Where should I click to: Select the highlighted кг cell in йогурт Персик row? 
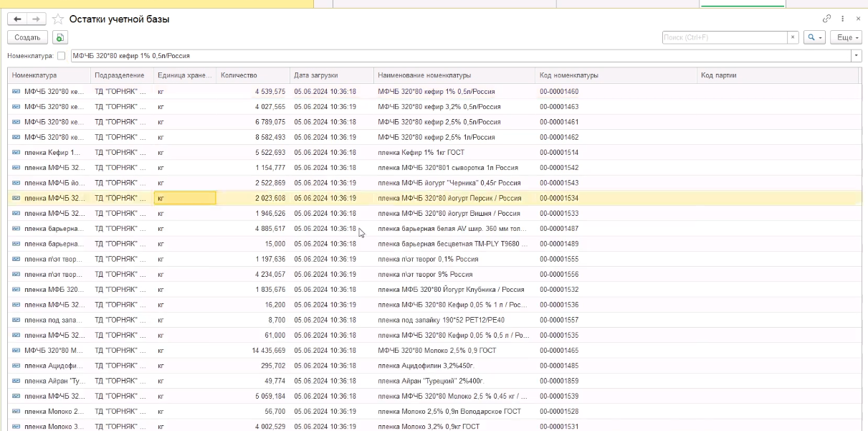pos(185,198)
